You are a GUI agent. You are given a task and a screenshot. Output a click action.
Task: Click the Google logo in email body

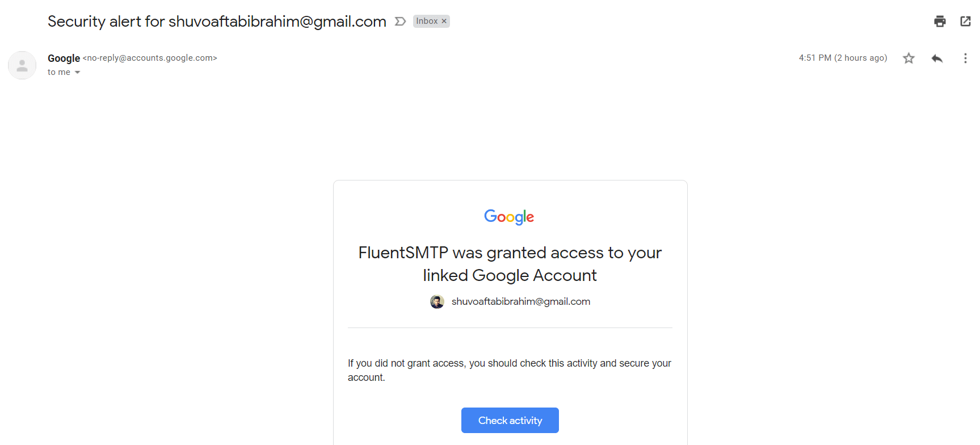509,217
